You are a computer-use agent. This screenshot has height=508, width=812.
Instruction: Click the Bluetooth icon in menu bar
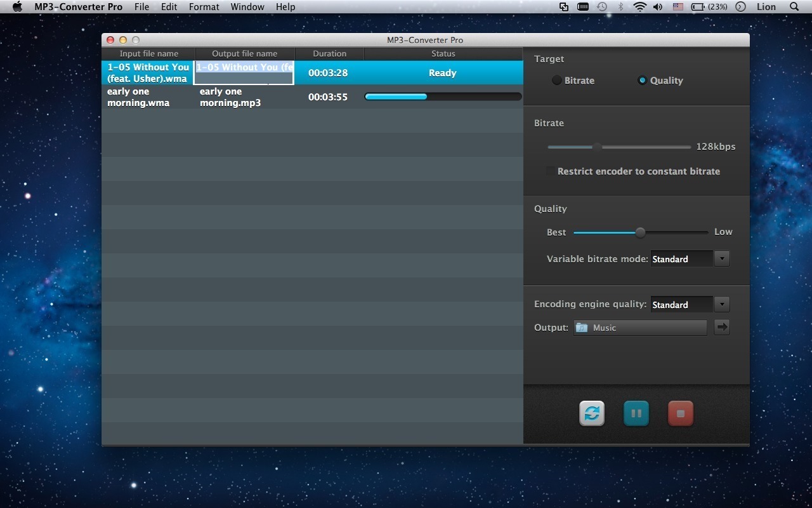coord(621,7)
